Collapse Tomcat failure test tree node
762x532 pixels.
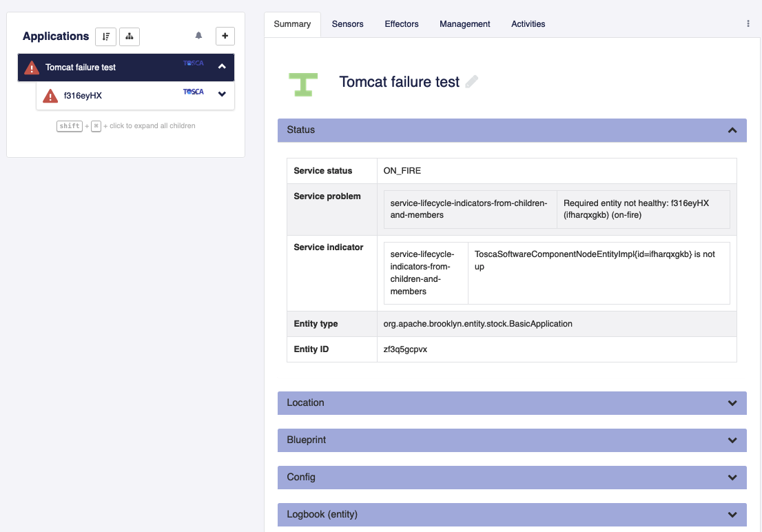222,67
